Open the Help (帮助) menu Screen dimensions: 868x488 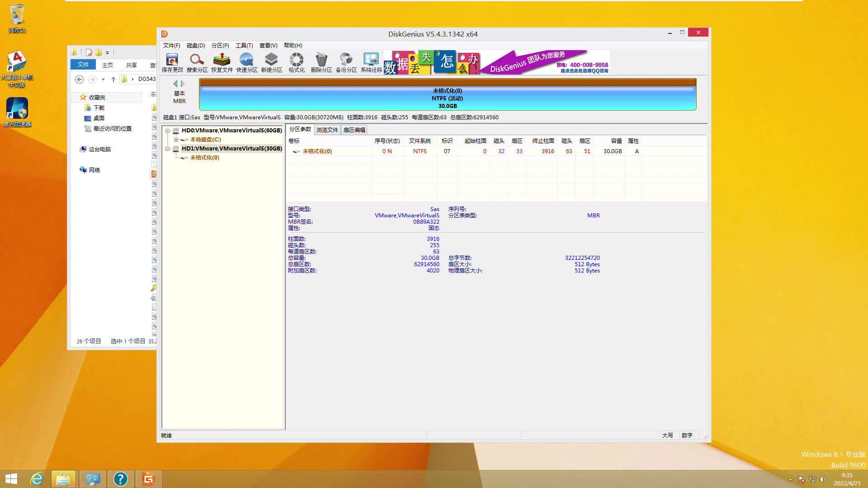(x=293, y=46)
